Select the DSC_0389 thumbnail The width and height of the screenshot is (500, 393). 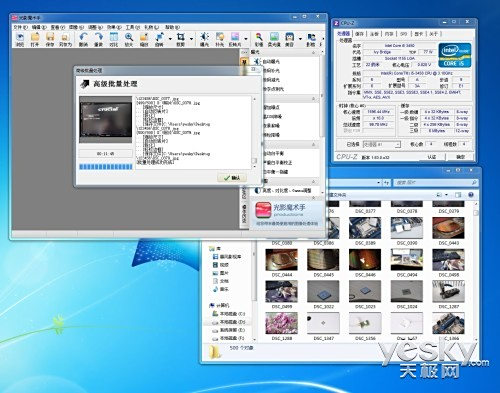pyautogui.click(x=365, y=228)
